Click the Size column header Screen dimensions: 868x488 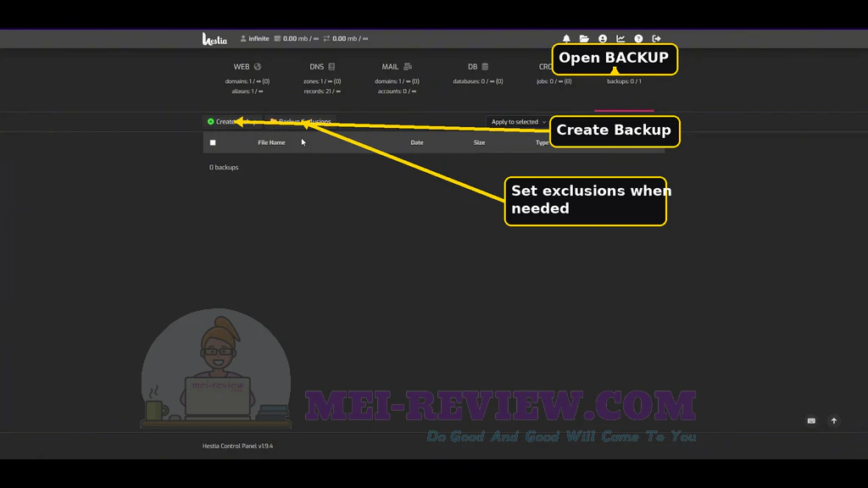pyautogui.click(x=480, y=142)
